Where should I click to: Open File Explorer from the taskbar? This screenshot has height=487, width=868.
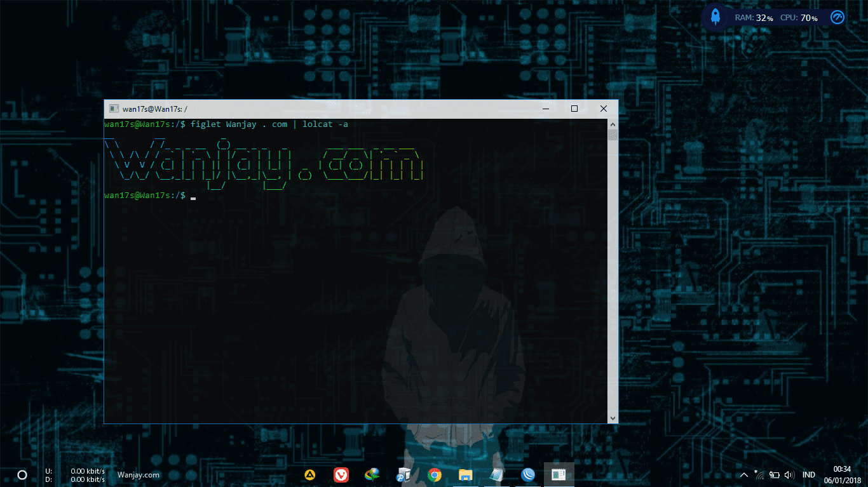click(466, 474)
